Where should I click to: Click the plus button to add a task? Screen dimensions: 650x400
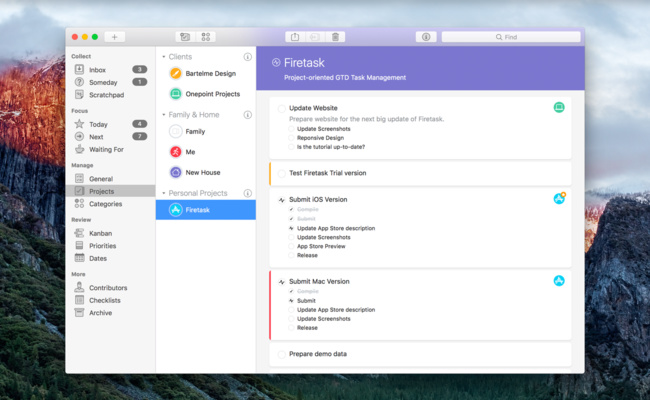point(114,37)
